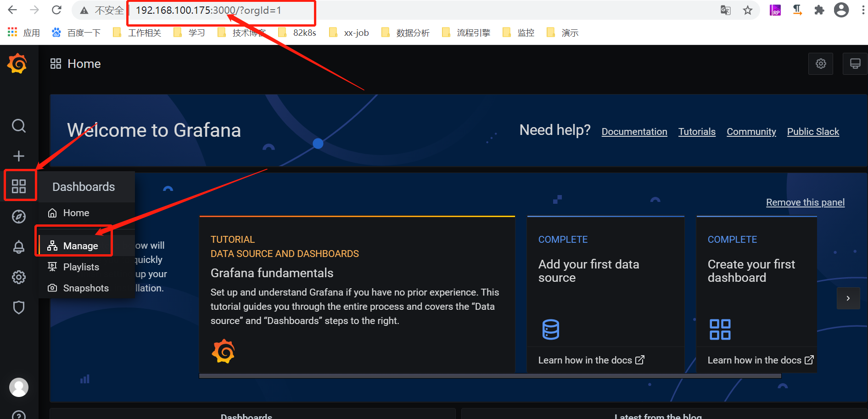The width and height of the screenshot is (868, 419).
Task: Click Learn how in docs under dashboard
Action: 761,360
